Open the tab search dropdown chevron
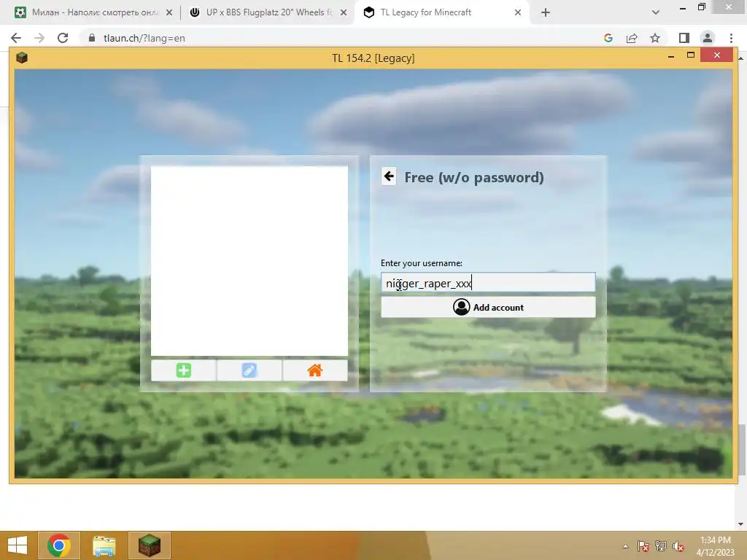This screenshot has height=560, width=747. click(x=656, y=13)
